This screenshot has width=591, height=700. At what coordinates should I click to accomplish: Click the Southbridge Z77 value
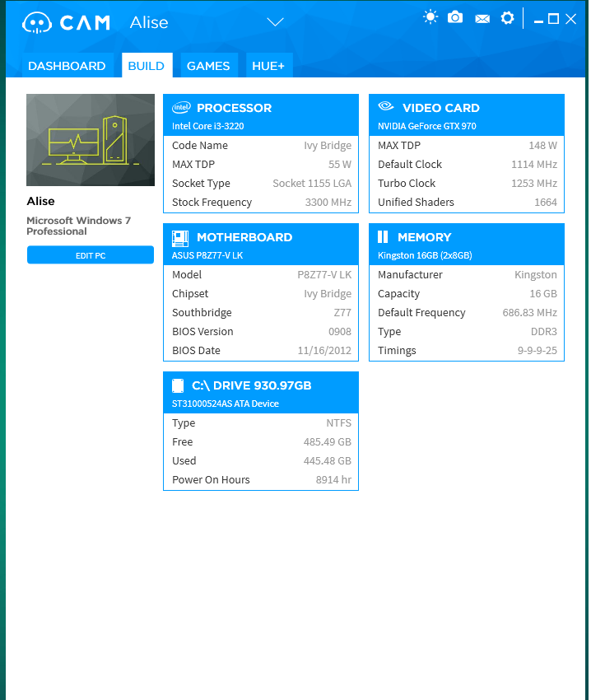click(x=342, y=312)
